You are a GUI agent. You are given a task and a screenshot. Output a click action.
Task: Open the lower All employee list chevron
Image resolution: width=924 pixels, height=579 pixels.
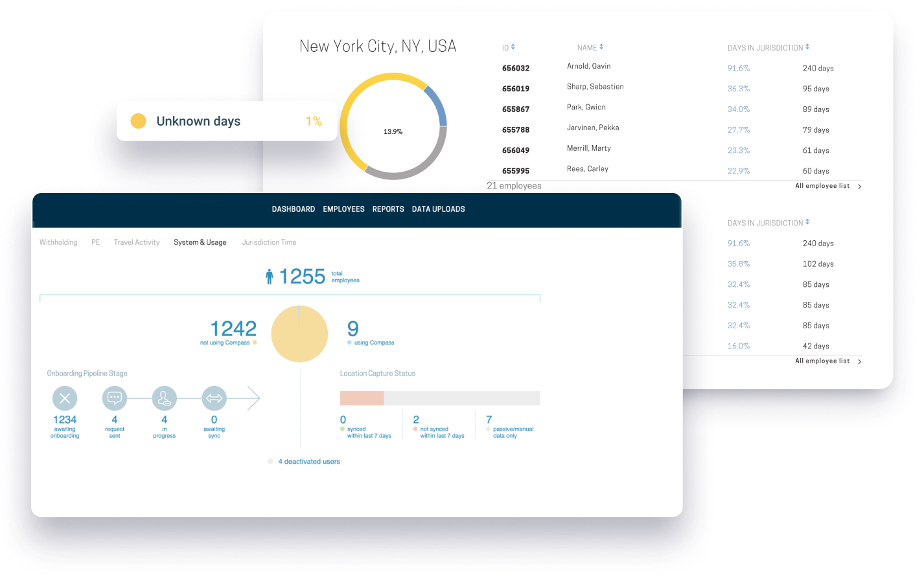(860, 361)
